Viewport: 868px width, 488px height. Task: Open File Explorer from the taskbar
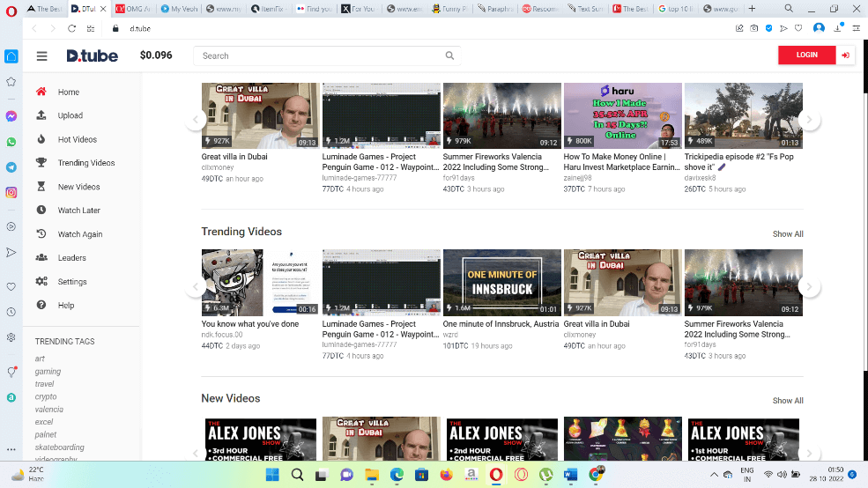coord(372,475)
